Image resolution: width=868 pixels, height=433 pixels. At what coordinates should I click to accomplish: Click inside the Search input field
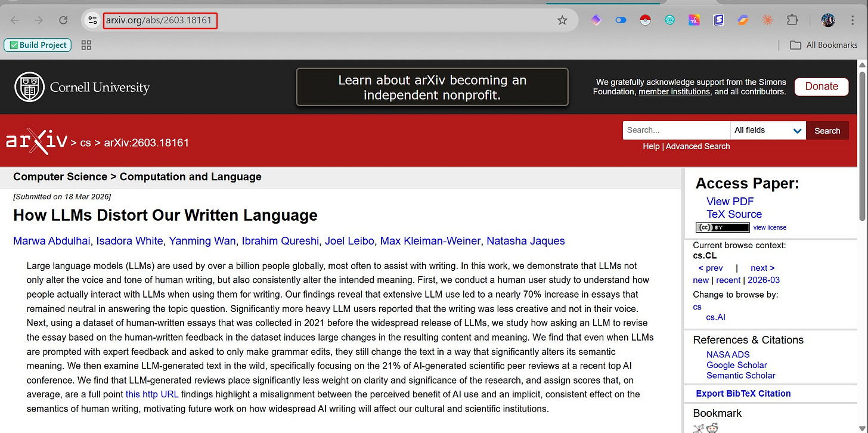click(675, 130)
